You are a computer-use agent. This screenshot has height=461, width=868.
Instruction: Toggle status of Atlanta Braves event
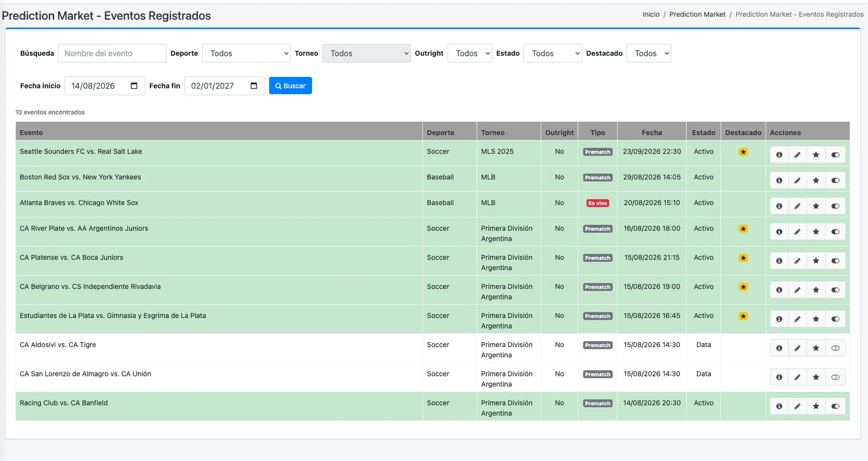(x=835, y=206)
